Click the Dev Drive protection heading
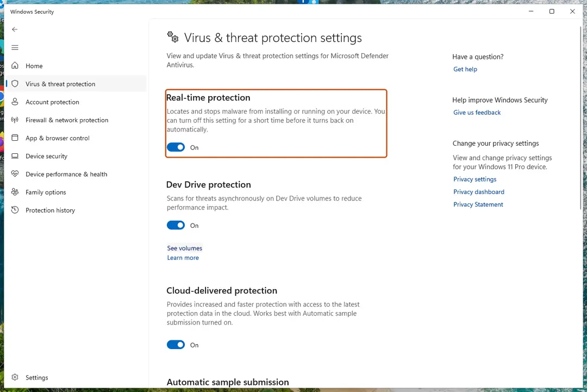Image resolution: width=587 pixels, height=392 pixels. pyautogui.click(x=209, y=184)
